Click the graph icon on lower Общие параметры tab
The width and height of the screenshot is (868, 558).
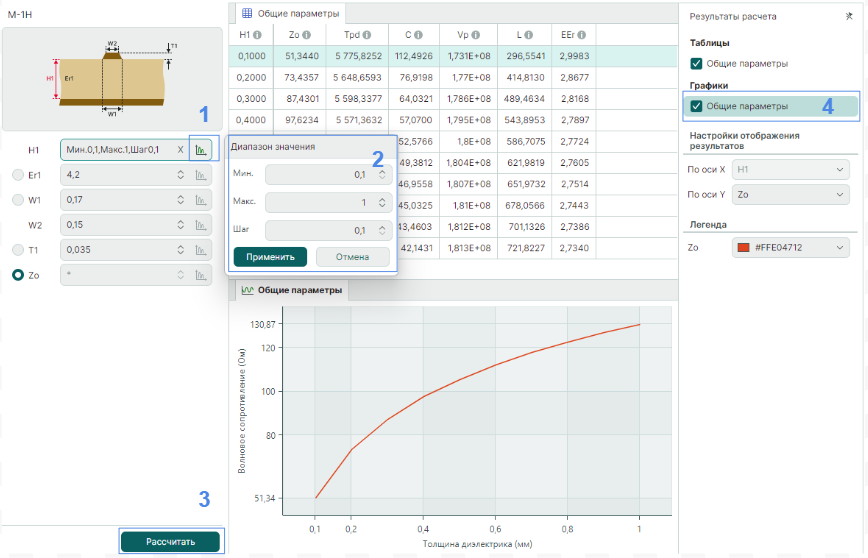pos(247,290)
